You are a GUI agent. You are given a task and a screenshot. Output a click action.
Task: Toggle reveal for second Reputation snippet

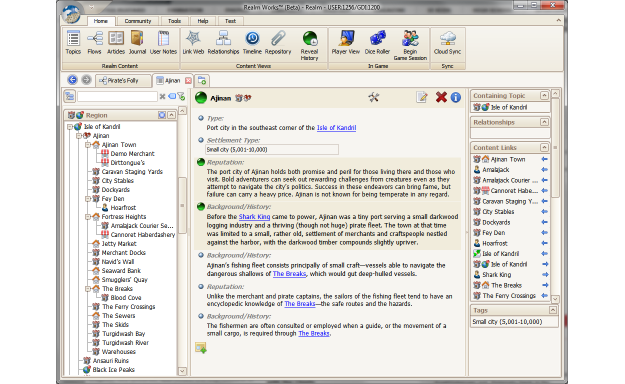tap(201, 286)
